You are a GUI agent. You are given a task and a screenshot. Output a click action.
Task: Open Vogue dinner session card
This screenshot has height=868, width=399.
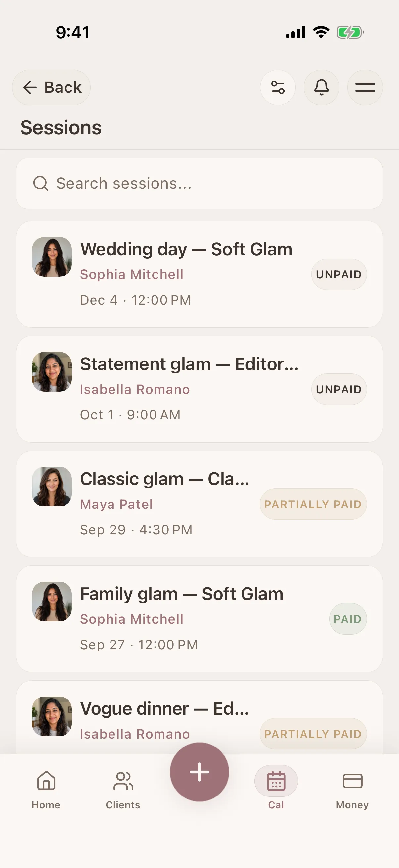(199, 717)
